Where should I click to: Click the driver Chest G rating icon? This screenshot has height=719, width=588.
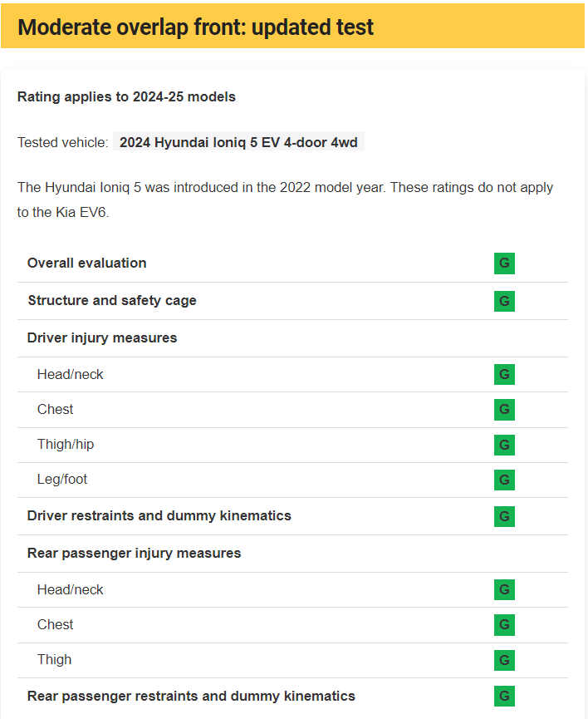(x=504, y=410)
